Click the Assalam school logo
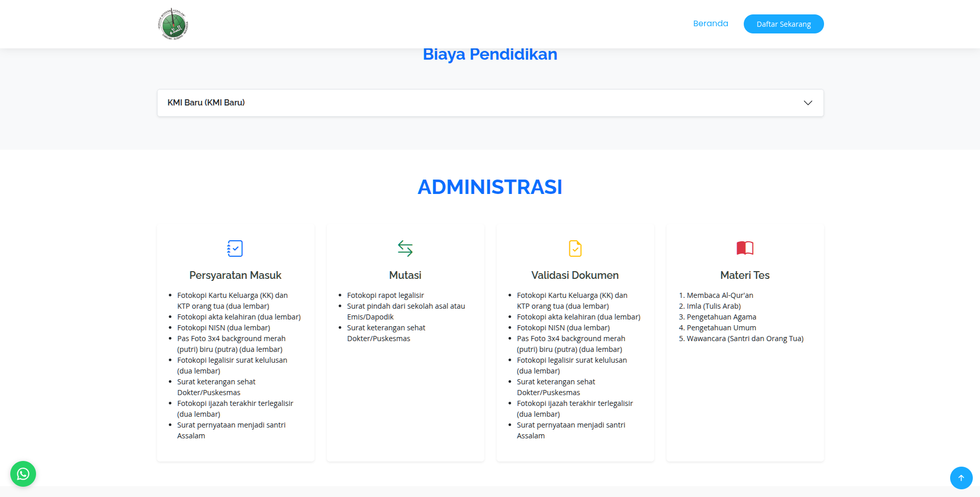Screen dimensions: 980x497 173,24
